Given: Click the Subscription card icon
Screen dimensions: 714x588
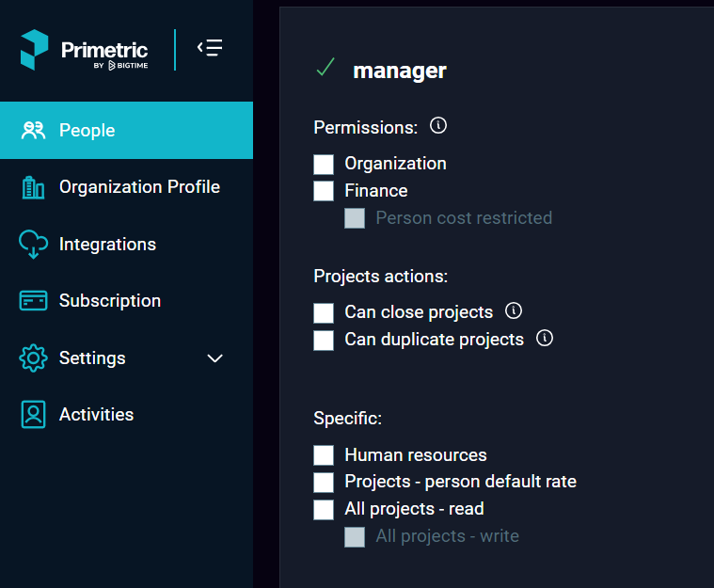Looking at the screenshot, I should 33,301.
